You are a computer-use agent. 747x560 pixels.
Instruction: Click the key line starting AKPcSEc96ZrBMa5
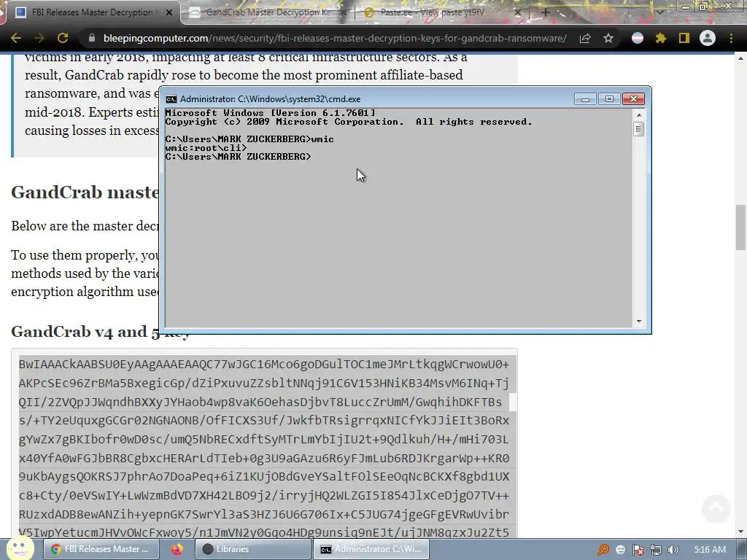(x=264, y=384)
